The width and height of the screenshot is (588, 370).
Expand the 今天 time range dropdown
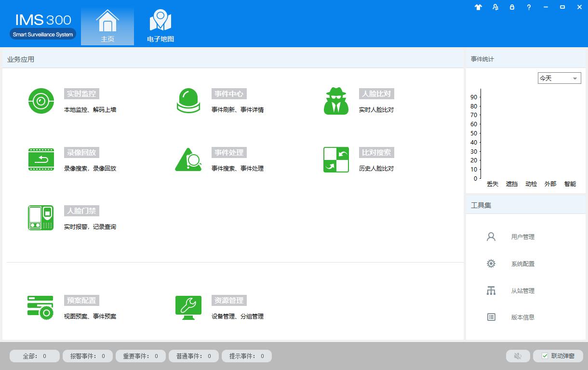tap(559, 78)
